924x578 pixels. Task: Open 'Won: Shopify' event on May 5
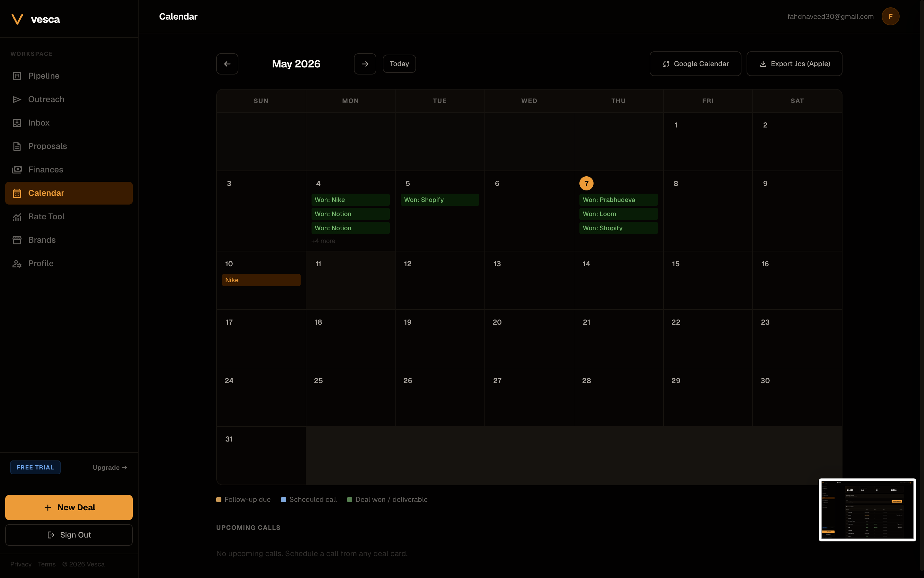440,200
